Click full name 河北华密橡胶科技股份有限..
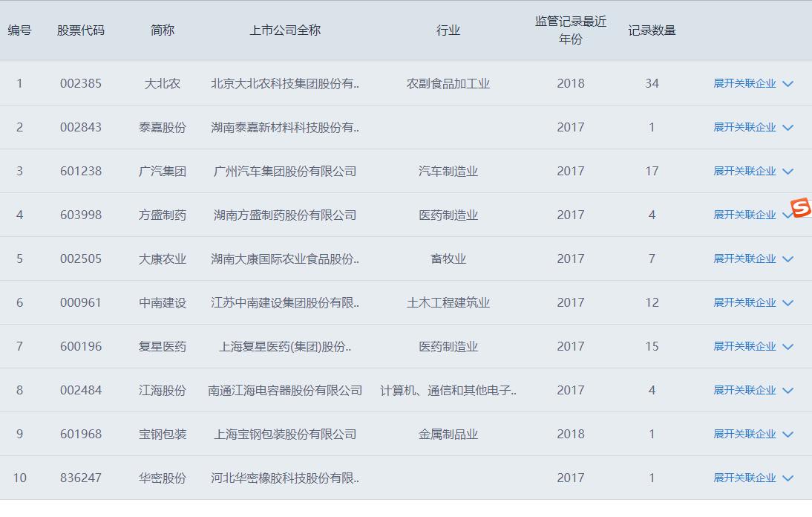Screen dimensions: 812x517 tap(285, 478)
